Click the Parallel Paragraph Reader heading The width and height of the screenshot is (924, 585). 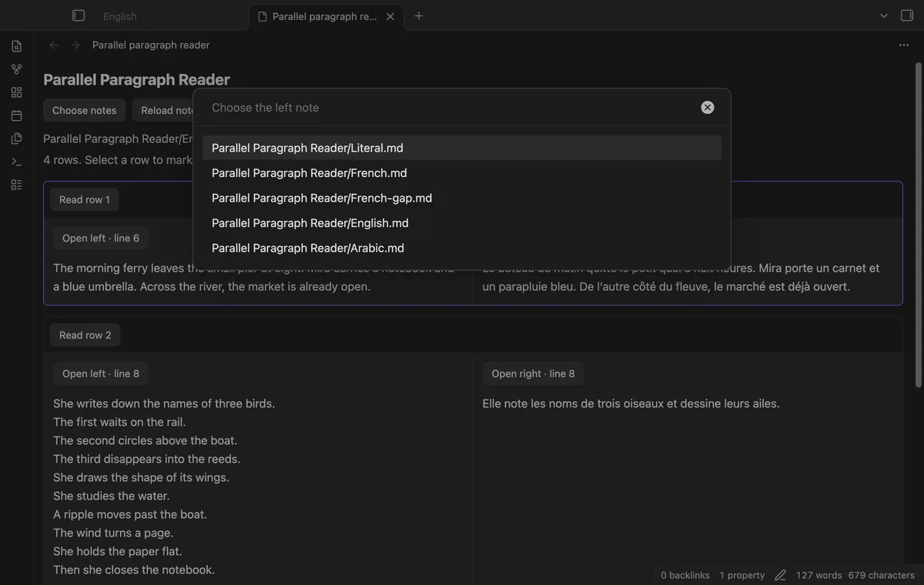pos(136,79)
